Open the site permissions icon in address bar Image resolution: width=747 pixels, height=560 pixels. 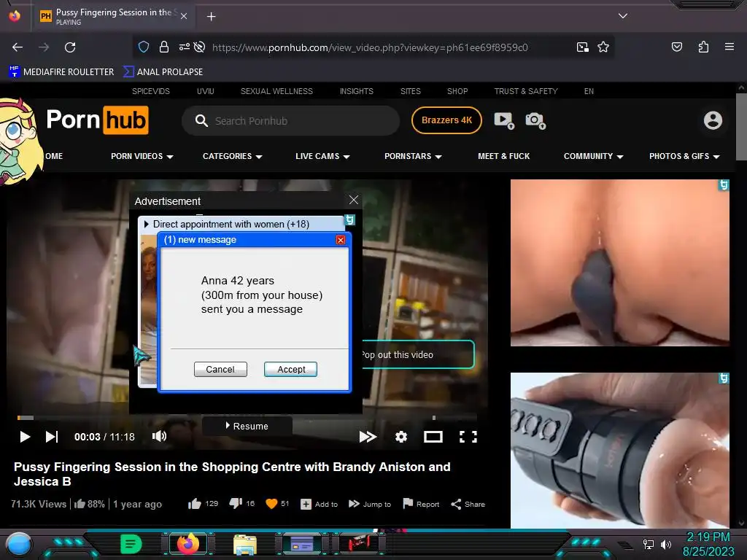(x=184, y=47)
